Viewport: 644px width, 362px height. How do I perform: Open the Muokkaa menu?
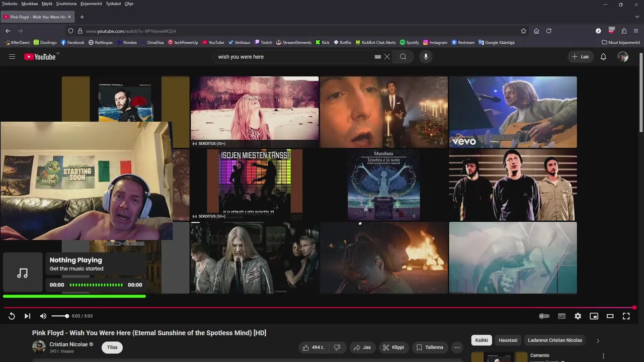(30, 4)
